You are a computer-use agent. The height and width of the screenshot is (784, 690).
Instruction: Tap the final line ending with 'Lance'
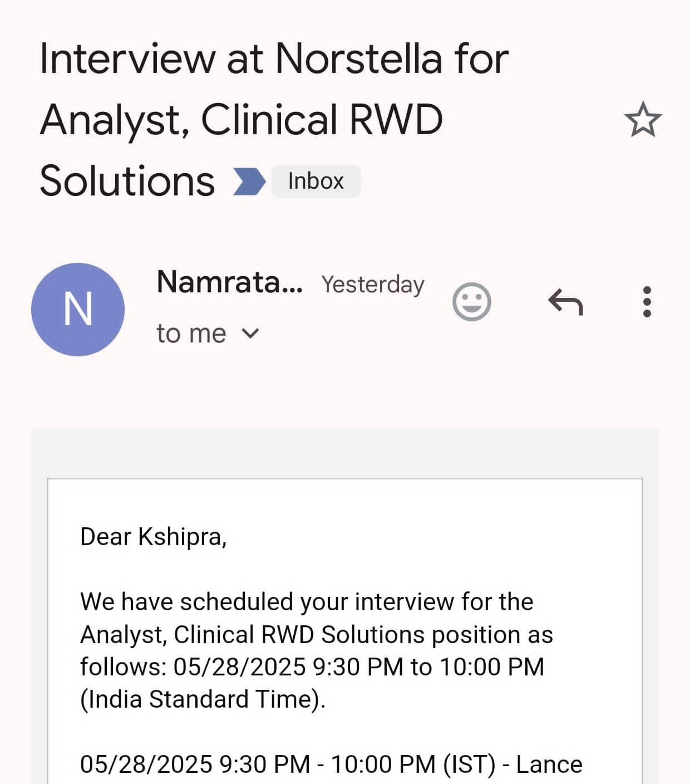tap(331, 764)
